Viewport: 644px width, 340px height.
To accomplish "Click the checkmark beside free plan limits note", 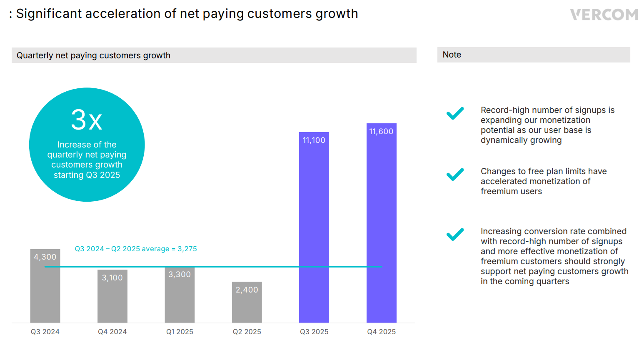I will (455, 174).
